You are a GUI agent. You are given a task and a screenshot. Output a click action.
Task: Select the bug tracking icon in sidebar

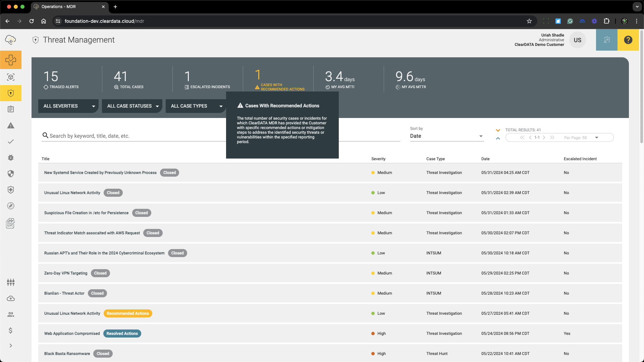(11, 158)
